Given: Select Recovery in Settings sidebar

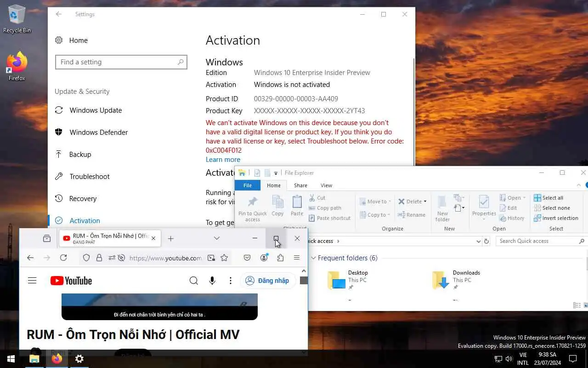Looking at the screenshot, I should point(75,199).
